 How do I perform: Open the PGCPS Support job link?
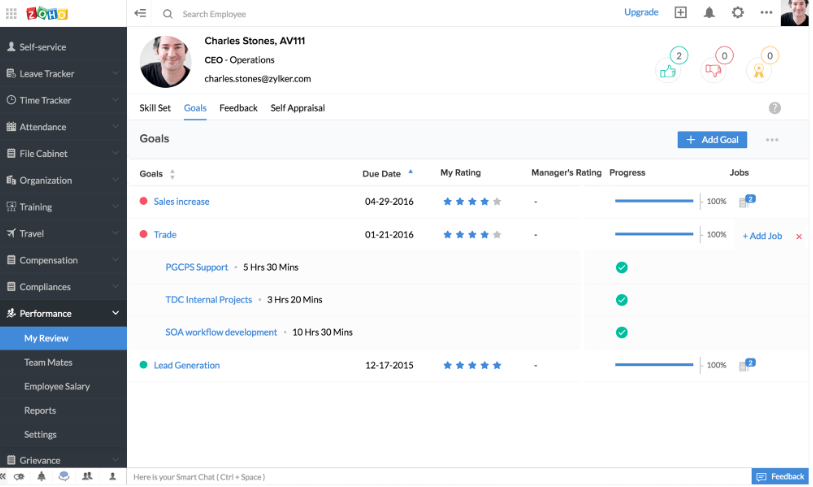197,267
